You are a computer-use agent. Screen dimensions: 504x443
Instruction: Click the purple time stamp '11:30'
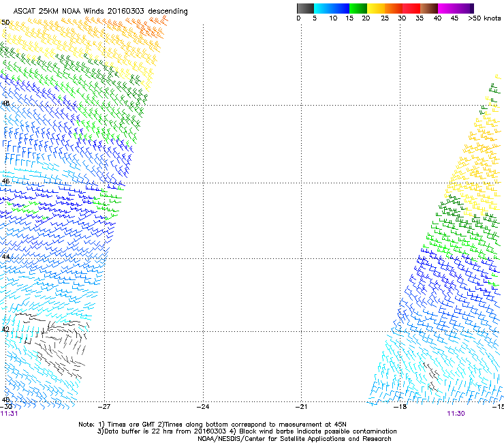tap(456, 414)
